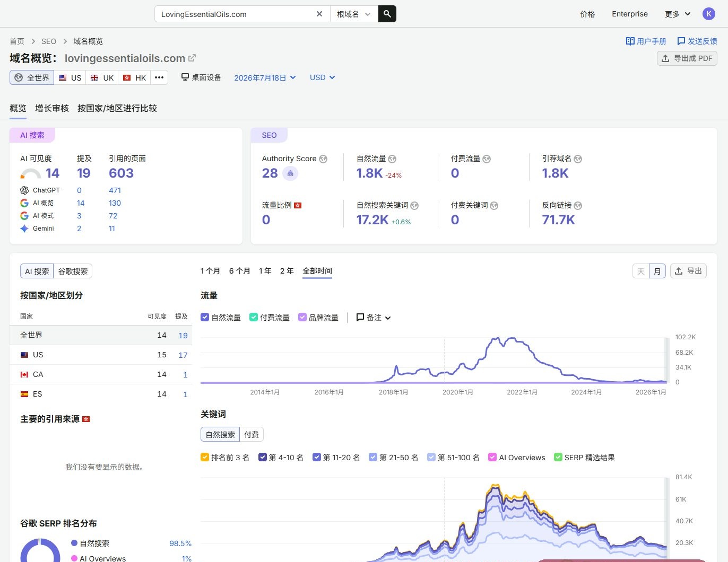
Task: Click the Google icon beside AI 模式
Action: click(24, 216)
